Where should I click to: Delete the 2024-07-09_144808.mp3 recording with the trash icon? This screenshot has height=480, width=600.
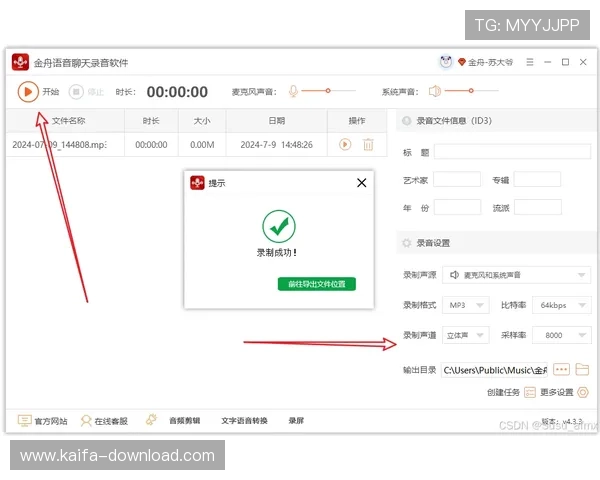(368, 144)
